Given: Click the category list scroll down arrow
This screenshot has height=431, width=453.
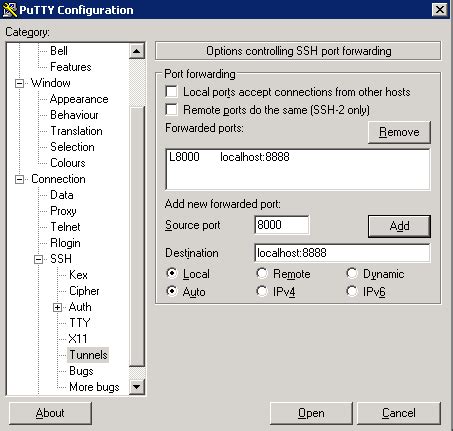Looking at the screenshot, I should pyautogui.click(x=137, y=387).
